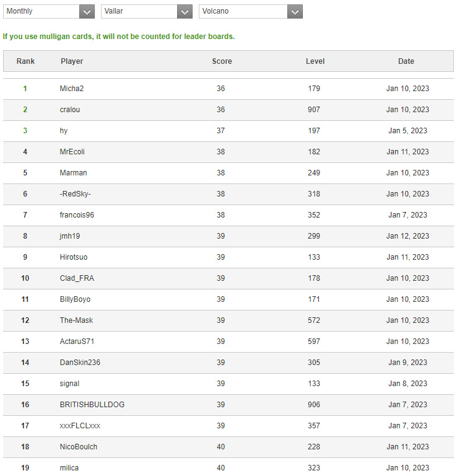457x476 pixels.
Task: Open francois96's leaderboard entry
Action: point(77,215)
